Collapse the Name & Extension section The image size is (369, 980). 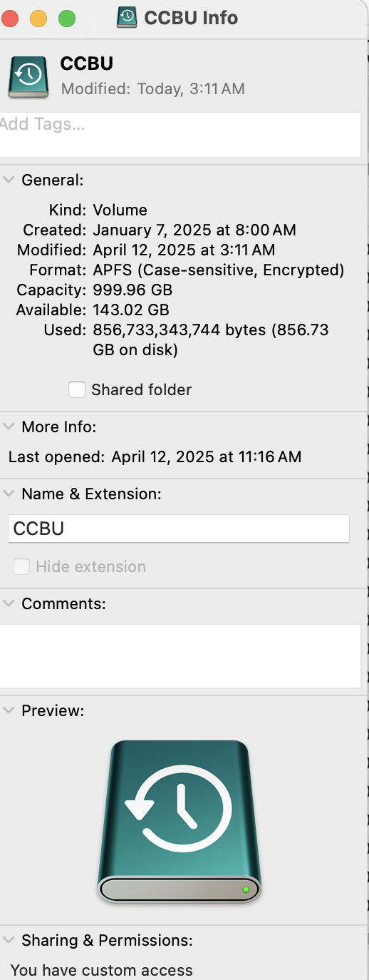(x=9, y=494)
